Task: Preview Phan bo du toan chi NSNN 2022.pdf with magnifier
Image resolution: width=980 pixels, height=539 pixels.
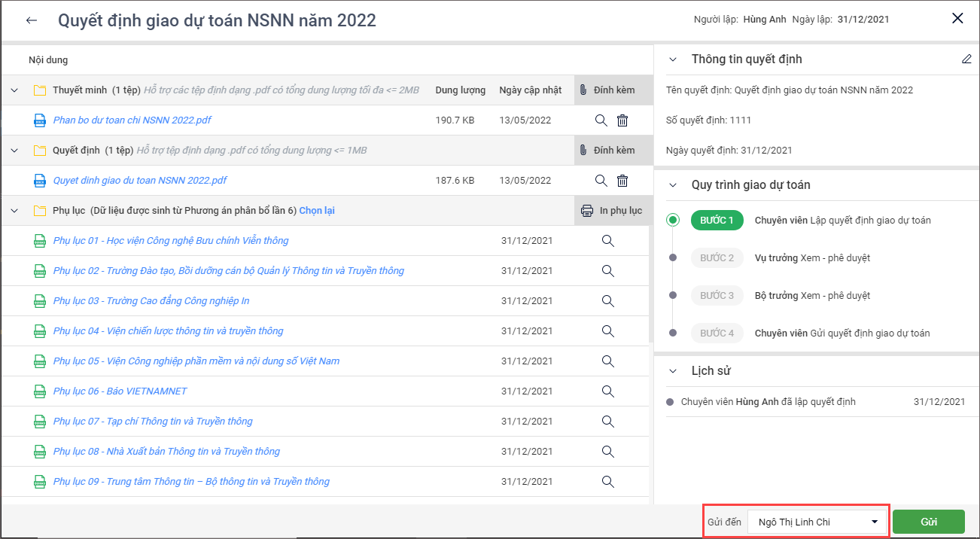Action: [601, 120]
